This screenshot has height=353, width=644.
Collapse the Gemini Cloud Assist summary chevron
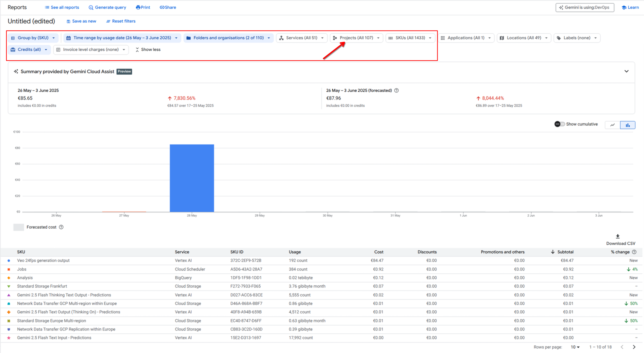pyautogui.click(x=626, y=71)
